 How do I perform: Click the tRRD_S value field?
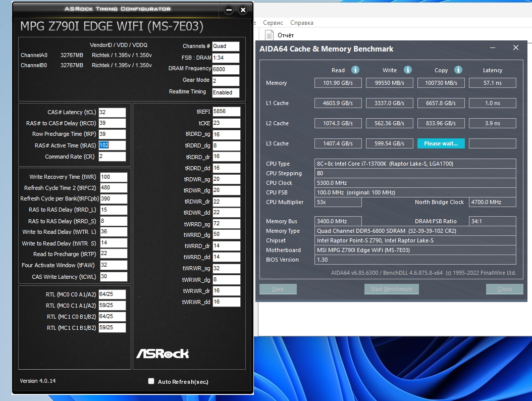coord(114,221)
